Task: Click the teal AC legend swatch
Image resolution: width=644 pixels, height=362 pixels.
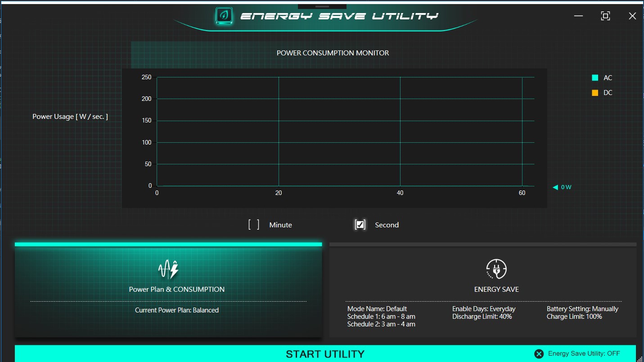Action: pyautogui.click(x=595, y=78)
